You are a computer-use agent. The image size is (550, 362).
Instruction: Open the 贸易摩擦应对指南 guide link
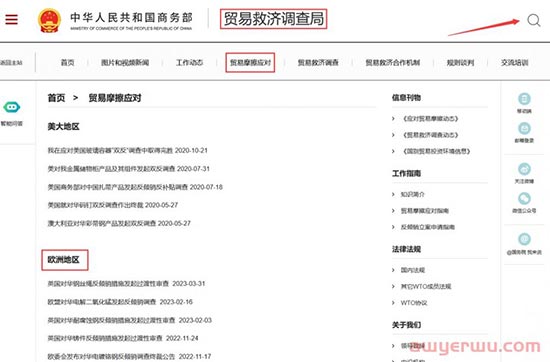[x=425, y=211]
